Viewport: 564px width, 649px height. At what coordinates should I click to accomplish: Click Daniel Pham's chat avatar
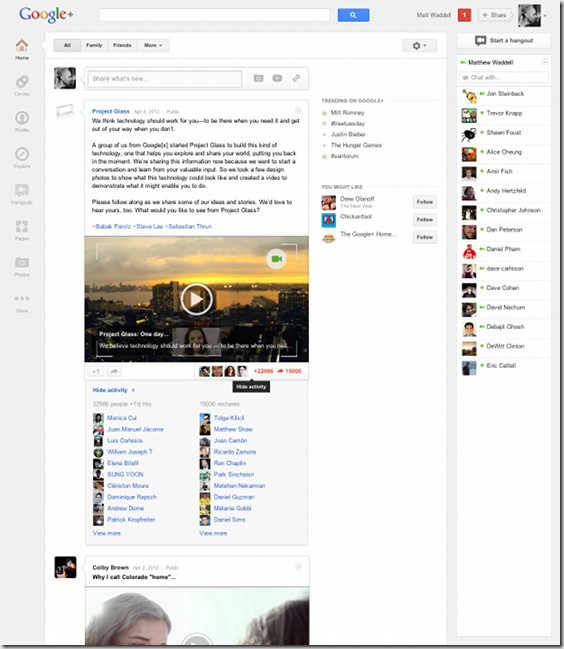point(469,251)
